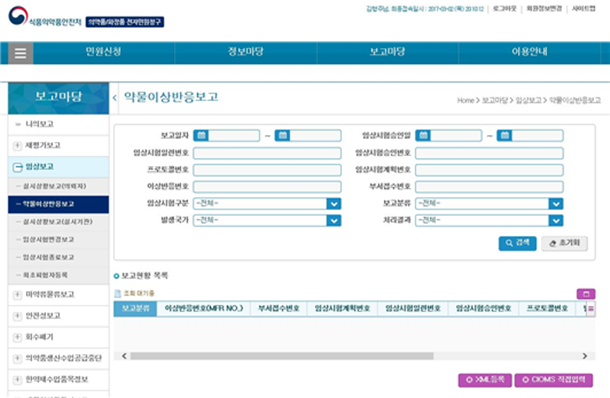Viewport: 610px width, 398px height.
Task: Open the 발생국가 dropdown
Action: [x=267, y=221]
